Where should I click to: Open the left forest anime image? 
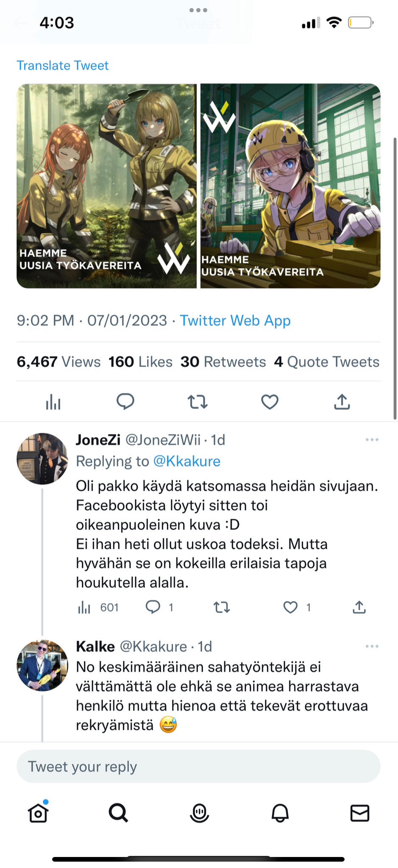[x=107, y=186]
